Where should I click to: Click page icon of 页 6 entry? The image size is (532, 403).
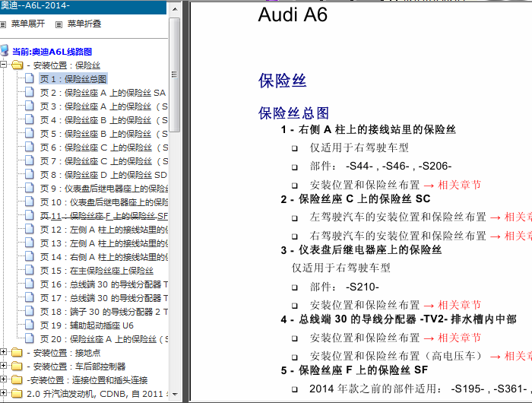click(30, 147)
